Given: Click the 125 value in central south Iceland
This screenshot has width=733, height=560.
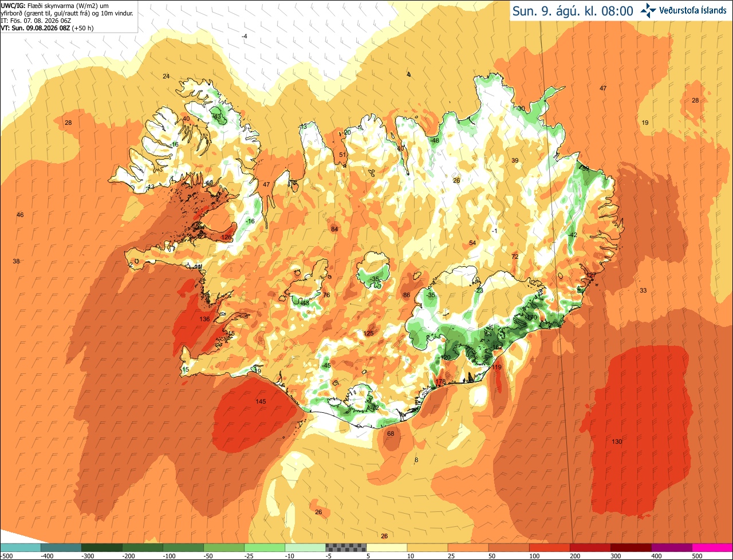Looking at the screenshot, I should pyautogui.click(x=368, y=333).
